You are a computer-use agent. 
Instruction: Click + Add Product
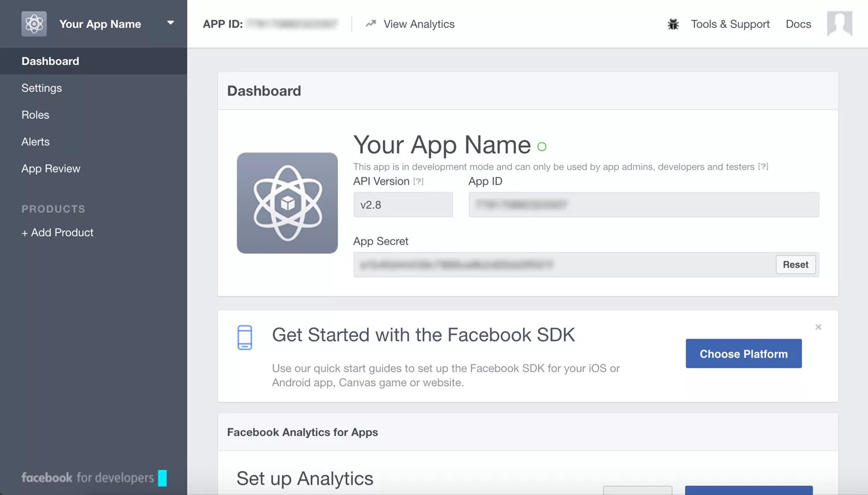coord(57,232)
